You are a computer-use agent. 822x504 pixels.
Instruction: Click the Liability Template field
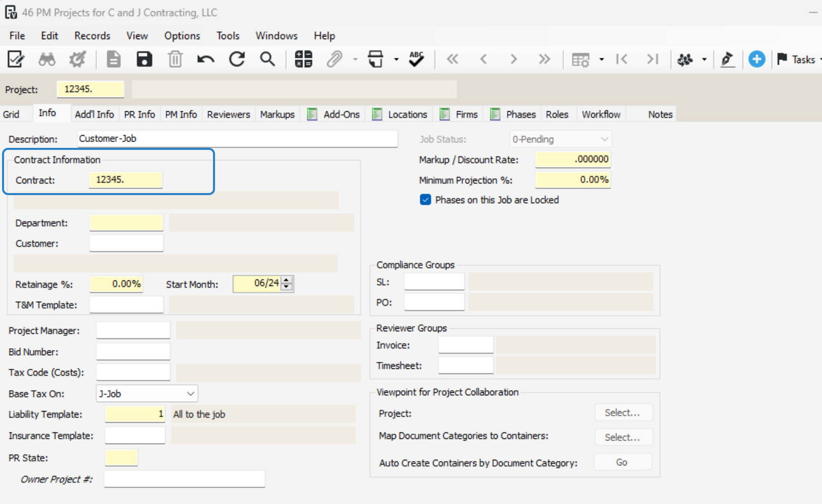click(x=135, y=414)
